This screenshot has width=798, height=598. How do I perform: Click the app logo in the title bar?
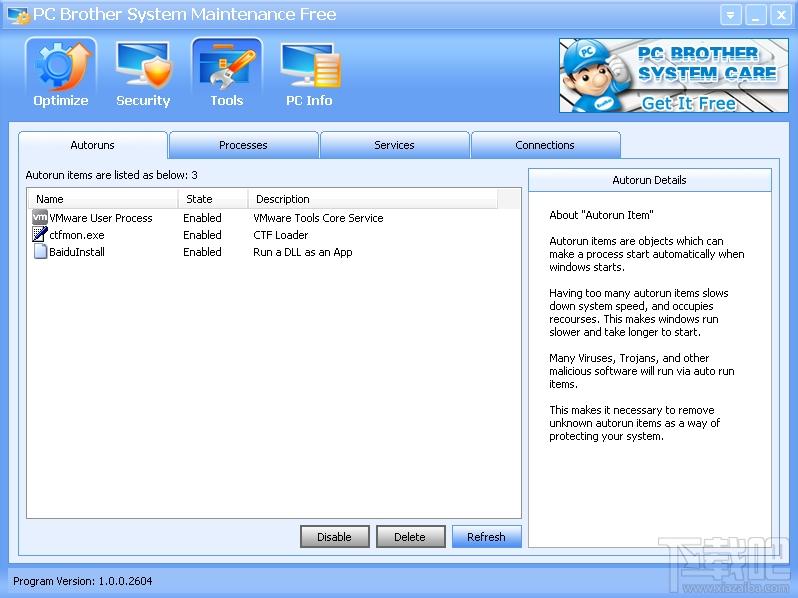click(x=18, y=15)
